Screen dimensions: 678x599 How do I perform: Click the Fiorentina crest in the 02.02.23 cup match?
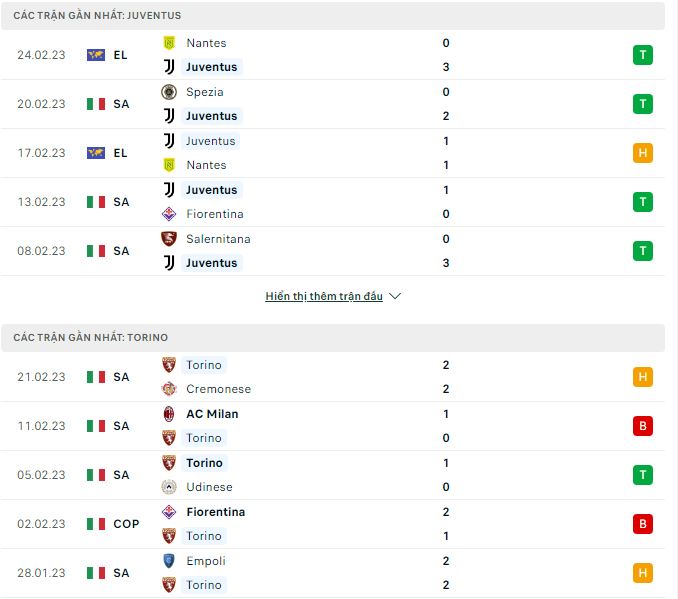pyautogui.click(x=169, y=512)
